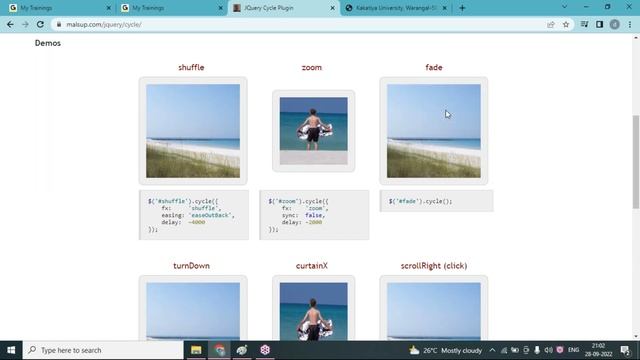Share this page via address bar icon
The image size is (640, 360).
(x=551, y=24)
